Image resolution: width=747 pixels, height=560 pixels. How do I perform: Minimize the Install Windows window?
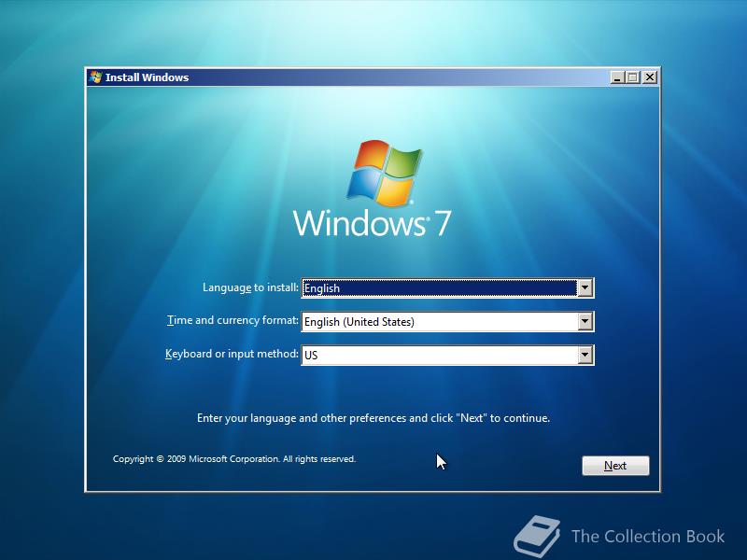[617, 77]
